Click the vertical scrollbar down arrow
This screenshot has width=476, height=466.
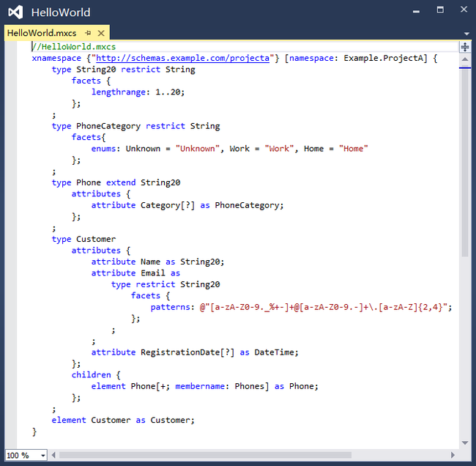pyautogui.click(x=465, y=443)
